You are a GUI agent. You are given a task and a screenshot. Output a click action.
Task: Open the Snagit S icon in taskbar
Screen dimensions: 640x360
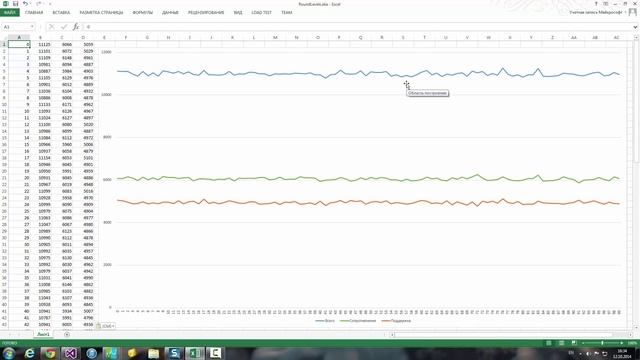[x=174, y=353]
